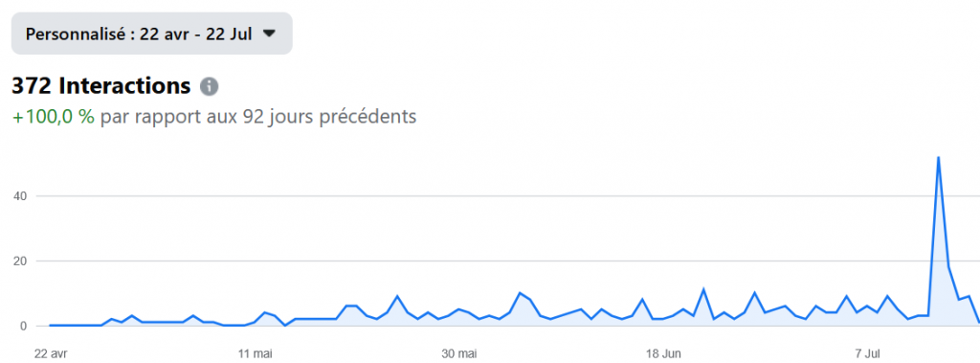Viewport: 980px width, 363px height.
Task: Click the 7 Jul date label
Action: pyautogui.click(x=867, y=354)
